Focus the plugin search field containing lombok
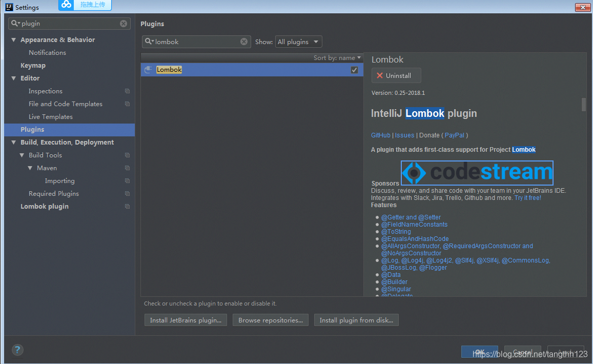This screenshot has height=364, width=593. pyautogui.click(x=196, y=42)
